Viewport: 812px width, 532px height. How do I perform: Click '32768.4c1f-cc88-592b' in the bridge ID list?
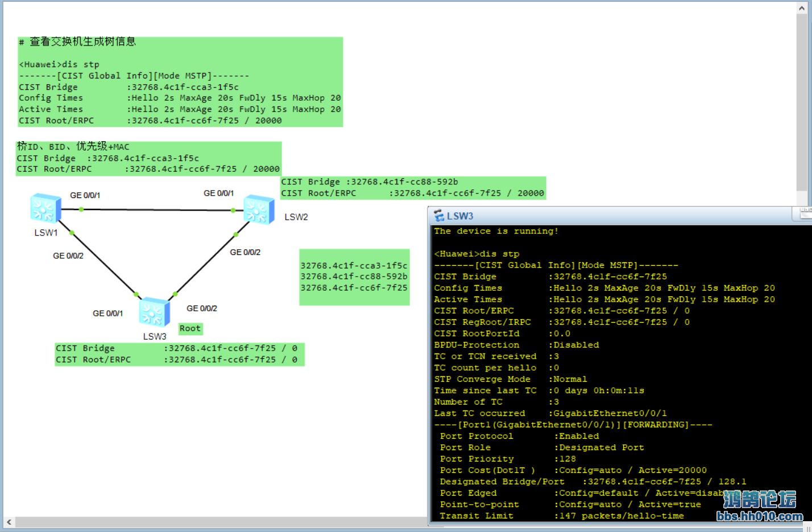(x=354, y=277)
